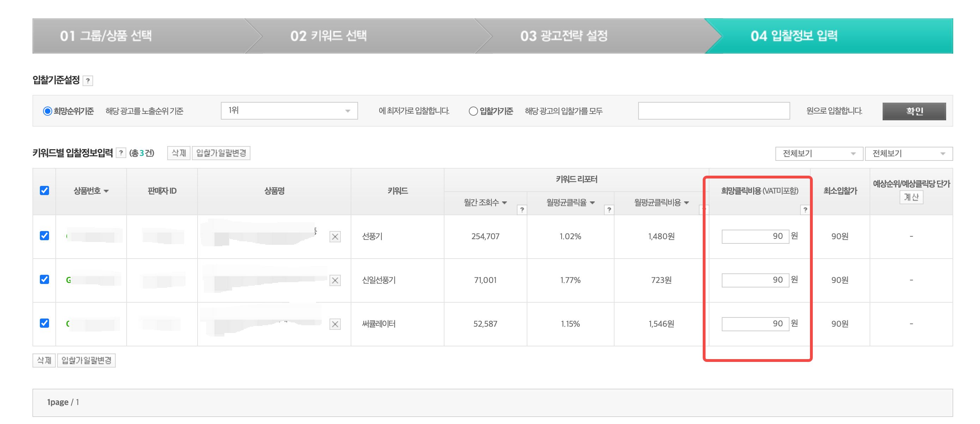Open help for 월평균클릭율 column
980x424 pixels.
point(610,210)
